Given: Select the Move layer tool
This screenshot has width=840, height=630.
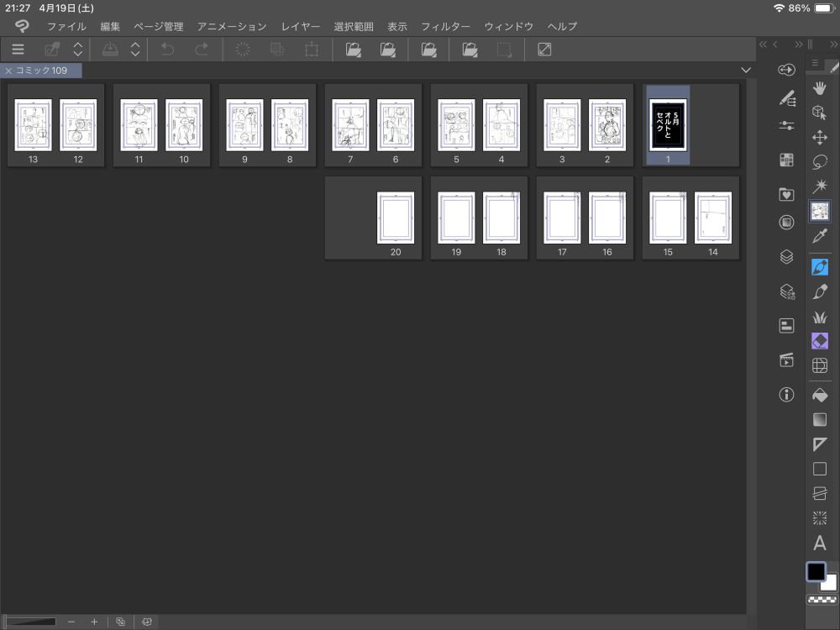Looking at the screenshot, I should pos(820,137).
